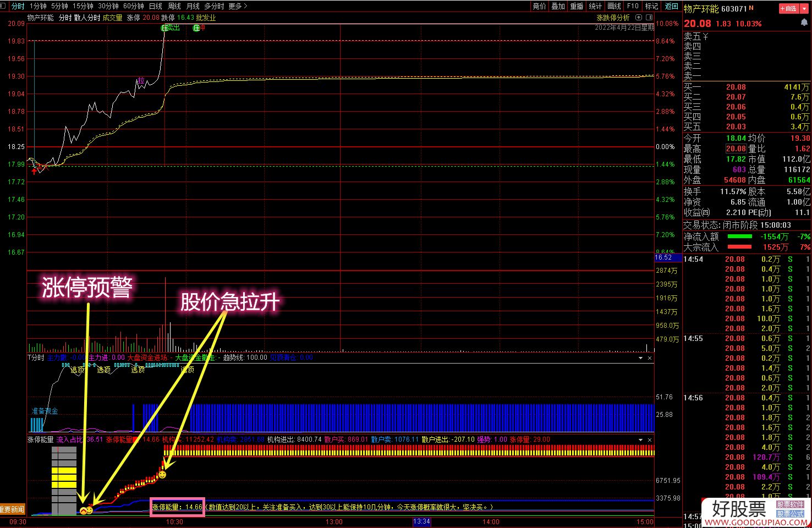Screen dimensions: 812x528
Task: Click the smiley icon at energy line peak
Action: (162, 474)
